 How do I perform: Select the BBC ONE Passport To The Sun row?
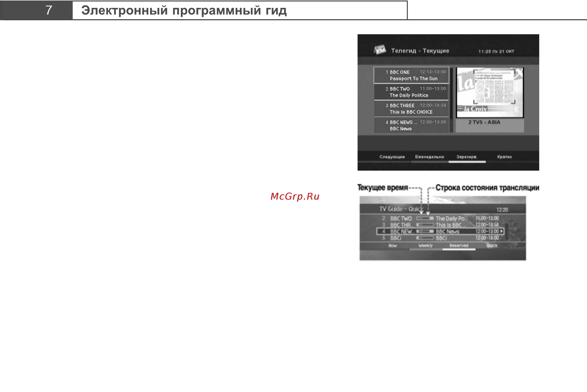click(x=411, y=75)
